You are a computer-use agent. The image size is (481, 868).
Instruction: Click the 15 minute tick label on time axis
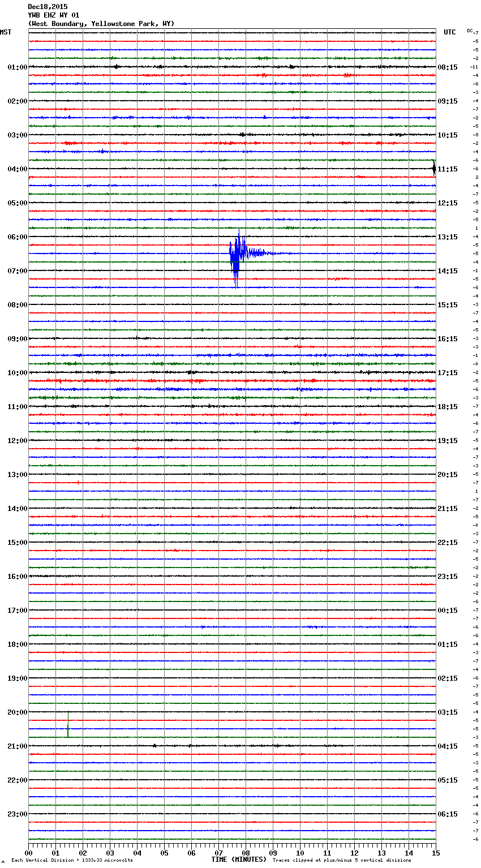point(436,853)
